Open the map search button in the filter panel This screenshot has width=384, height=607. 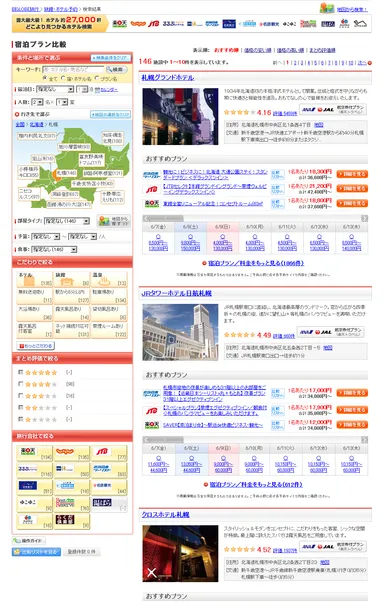click(x=113, y=221)
